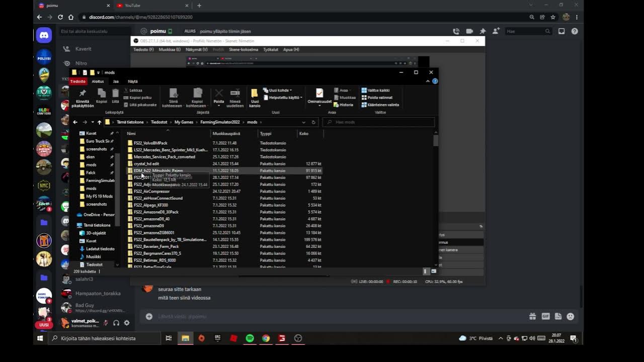Viewport: 644px width, 362px height.
Task: Toggle Discord headphone deafen
Action: [116, 323]
